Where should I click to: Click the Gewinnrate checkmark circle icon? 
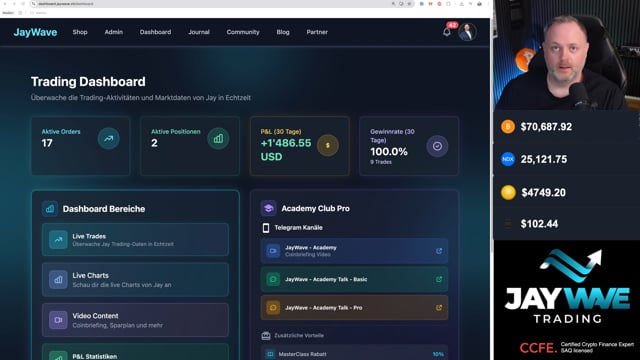(x=437, y=146)
